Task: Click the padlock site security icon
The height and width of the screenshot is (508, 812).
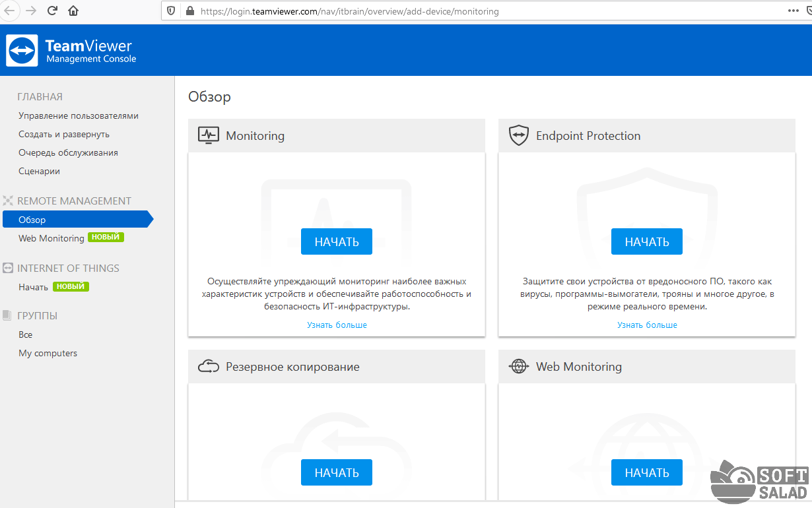Action: (x=191, y=11)
